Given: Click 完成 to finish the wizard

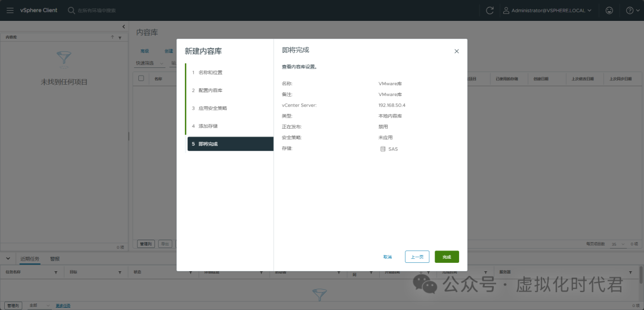Looking at the screenshot, I should point(447,257).
